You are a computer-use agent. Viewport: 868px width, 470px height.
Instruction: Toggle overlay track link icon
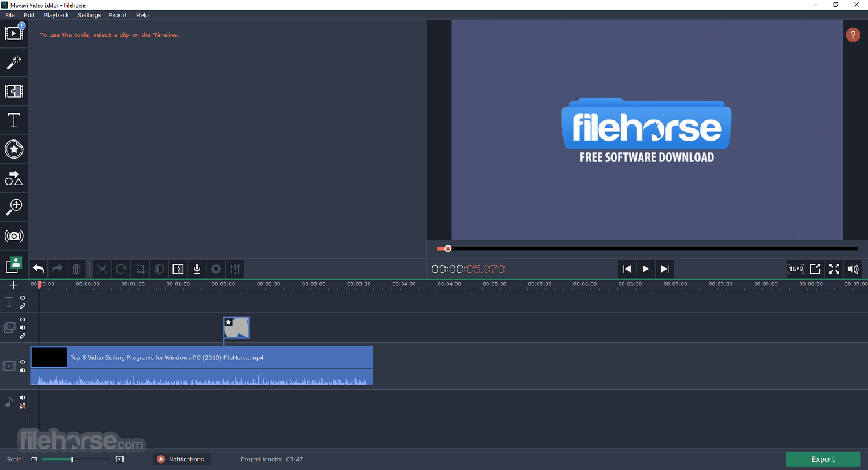pyautogui.click(x=23, y=336)
